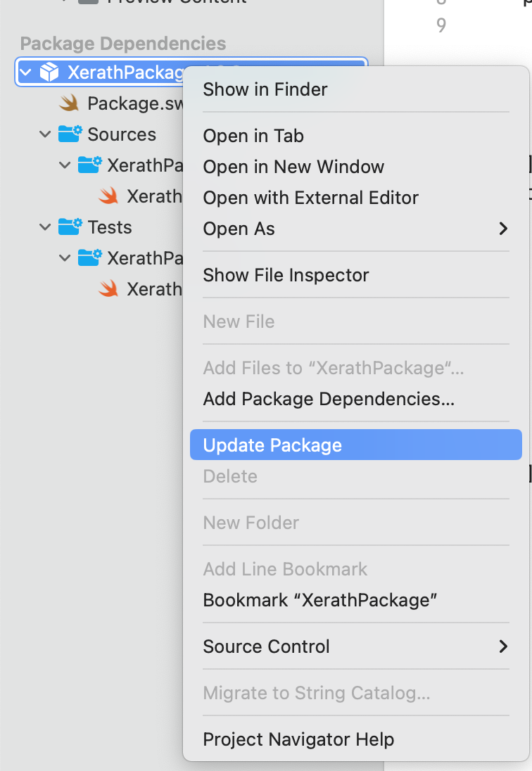Choose Update Package from context menu
The width and height of the screenshot is (532, 771).
coord(272,445)
